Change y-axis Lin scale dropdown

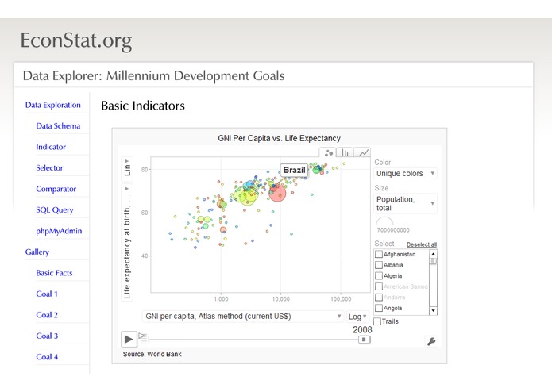[x=127, y=168]
